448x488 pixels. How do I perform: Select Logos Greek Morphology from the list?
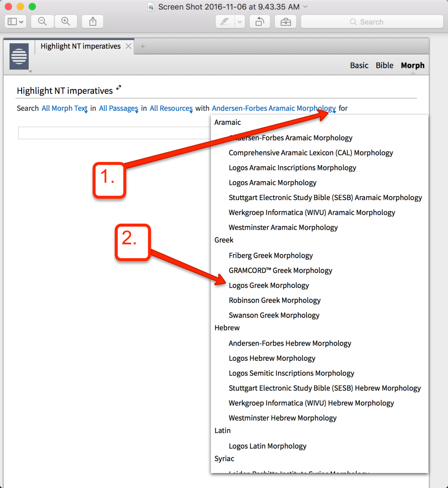tap(269, 285)
